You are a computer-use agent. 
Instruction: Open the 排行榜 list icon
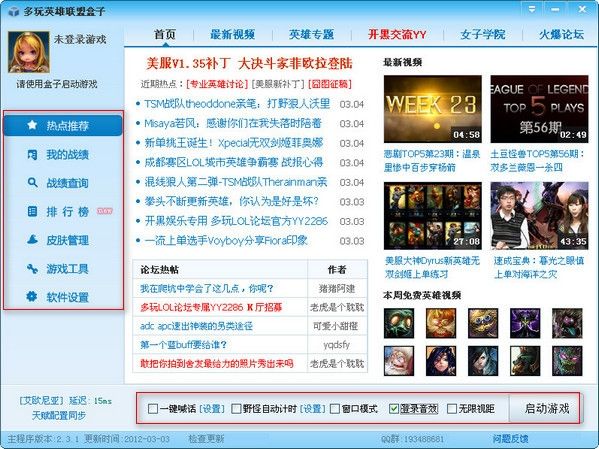[x=32, y=211]
